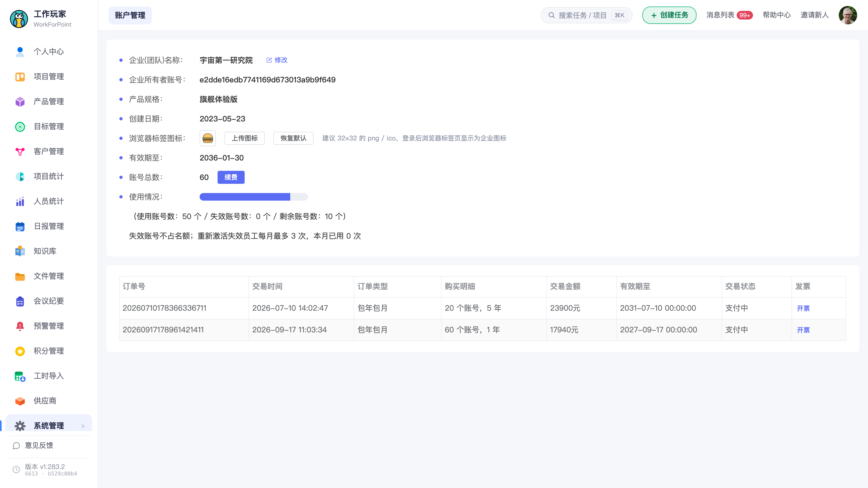Click the ⌘K shortcut hint
Viewport: 868px width, 488px height.
click(619, 15)
